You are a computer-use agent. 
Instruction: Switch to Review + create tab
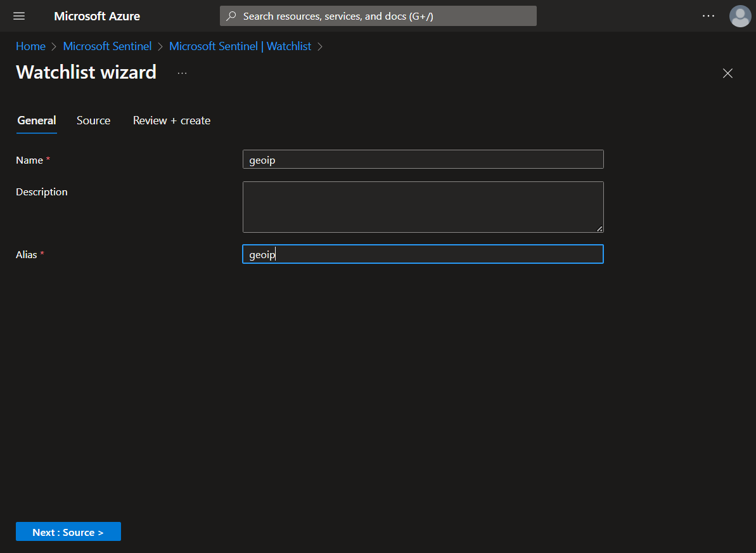[x=172, y=120]
